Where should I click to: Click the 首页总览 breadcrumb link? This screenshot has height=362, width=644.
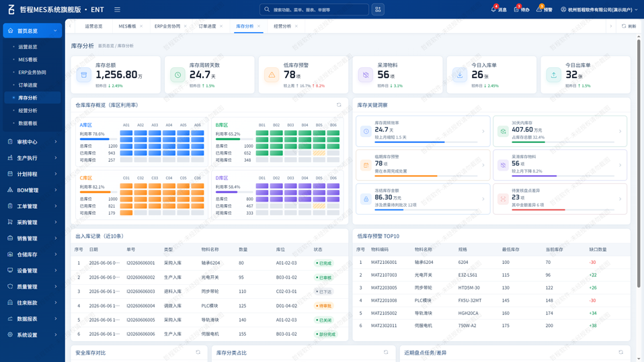106,46
